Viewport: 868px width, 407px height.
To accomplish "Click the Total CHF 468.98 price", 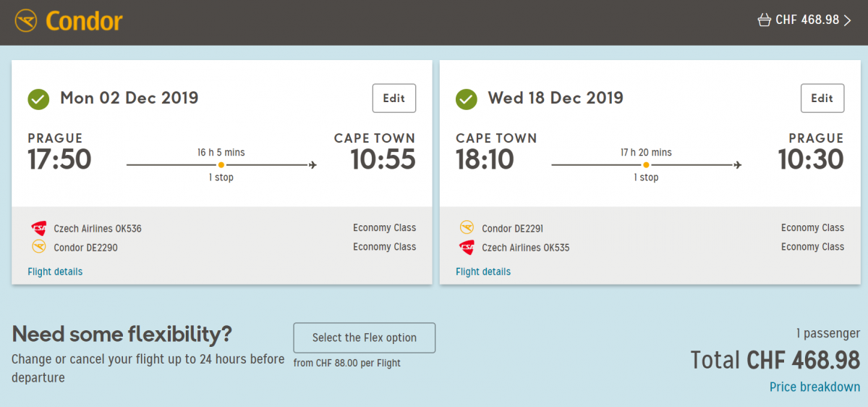I will 775,360.
